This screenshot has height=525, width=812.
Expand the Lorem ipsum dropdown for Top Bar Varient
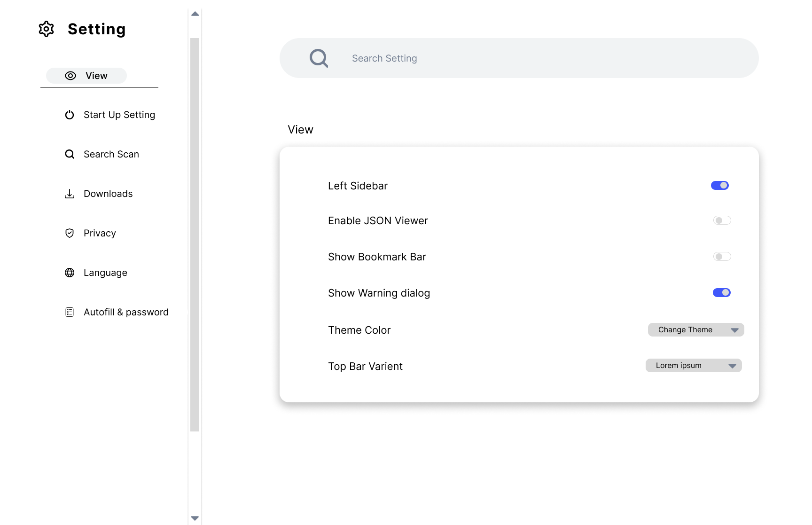(x=694, y=365)
